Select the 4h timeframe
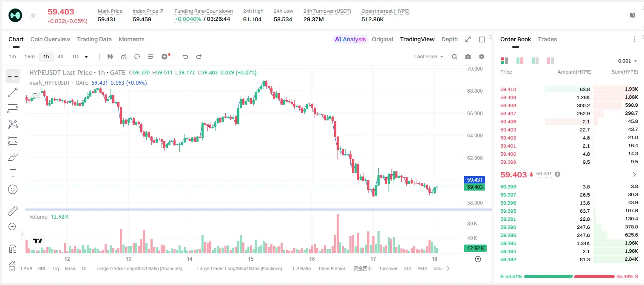This screenshot has width=644, height=285. [60, 57]
